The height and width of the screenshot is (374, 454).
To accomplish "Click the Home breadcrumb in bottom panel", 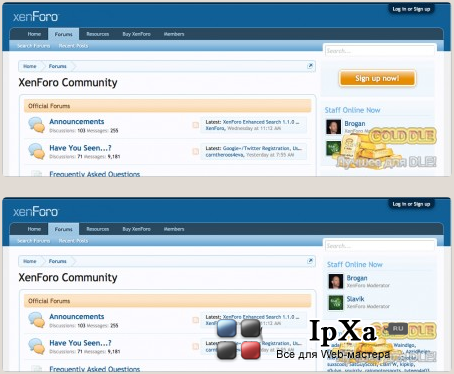I will (30, 261).
